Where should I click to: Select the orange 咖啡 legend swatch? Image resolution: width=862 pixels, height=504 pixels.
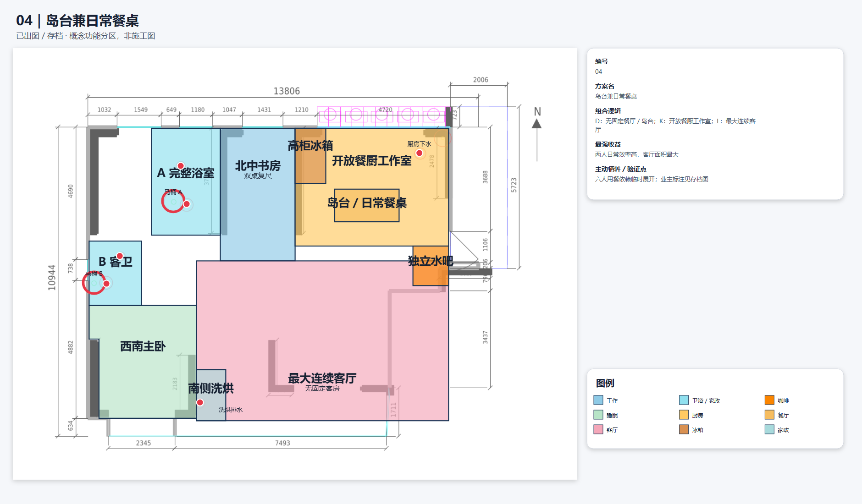tap(769, 400)
